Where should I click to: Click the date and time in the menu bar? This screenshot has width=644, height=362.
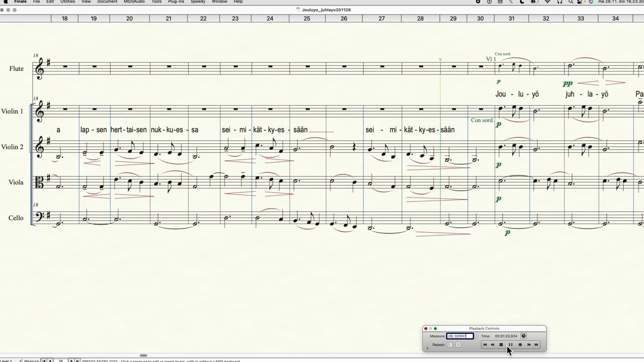pyautogui.click(x=621, y=2)
